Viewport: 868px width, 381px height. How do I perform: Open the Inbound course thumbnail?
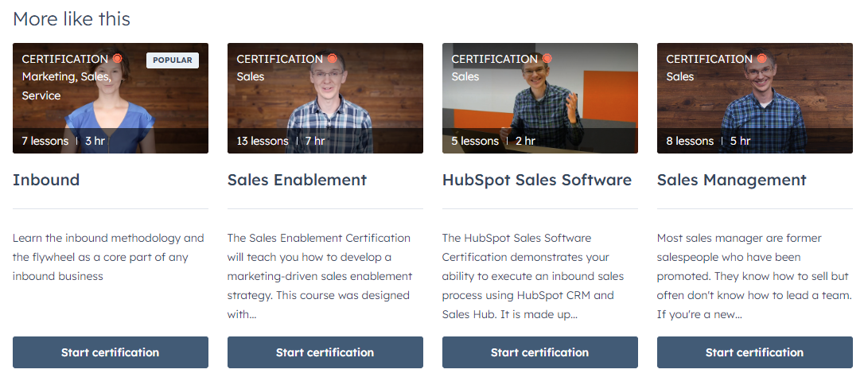click(x=110, y=98)
